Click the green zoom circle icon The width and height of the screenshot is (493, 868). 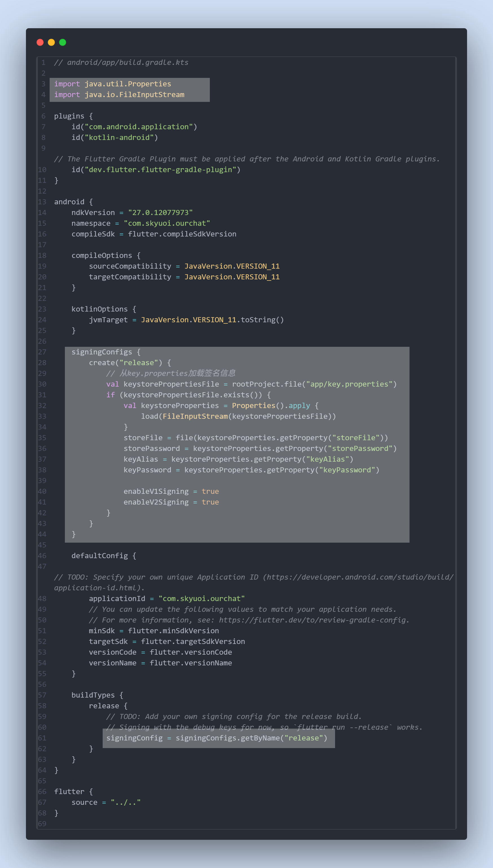[63, 42]
